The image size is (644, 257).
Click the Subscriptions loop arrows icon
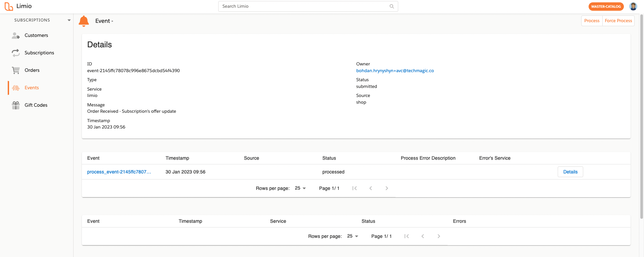(x=16, y=53)
